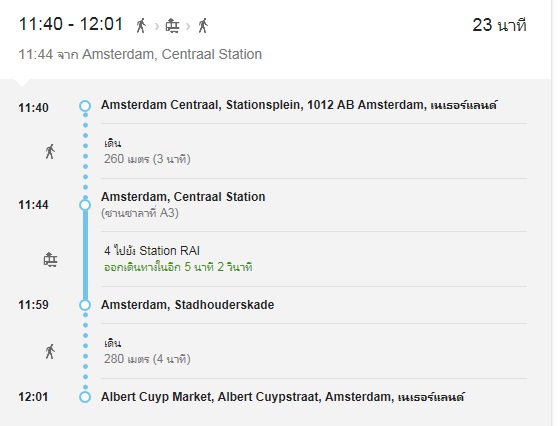Open the Amsterdam, Centraal Station stop name
This screenshot has height=426, width=560.
coord(183,197)
